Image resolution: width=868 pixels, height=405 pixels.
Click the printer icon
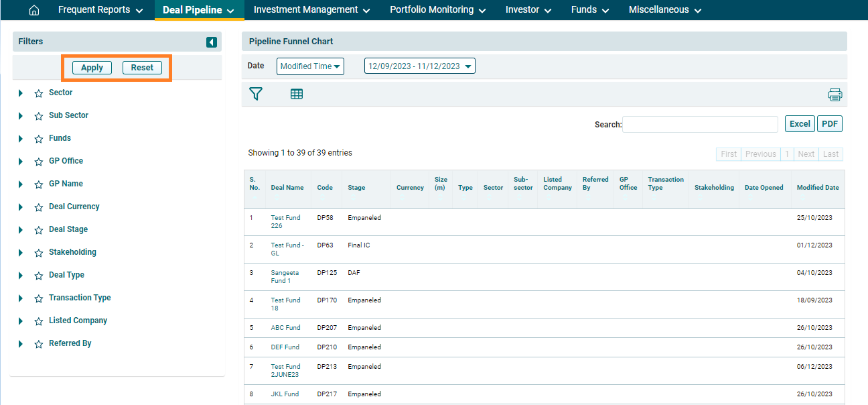(835, 95)
